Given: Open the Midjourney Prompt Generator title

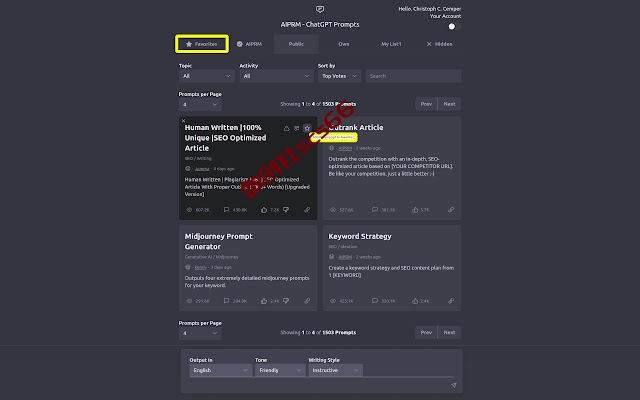Looking at the screenshot, I should coord(219,242).
